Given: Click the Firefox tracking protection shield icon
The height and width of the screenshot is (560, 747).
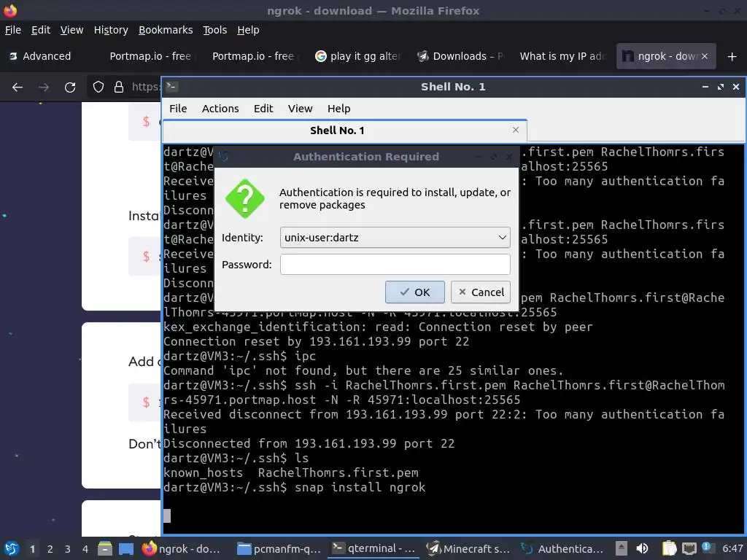Looking at the screenshot, I should tap(98, 87).
